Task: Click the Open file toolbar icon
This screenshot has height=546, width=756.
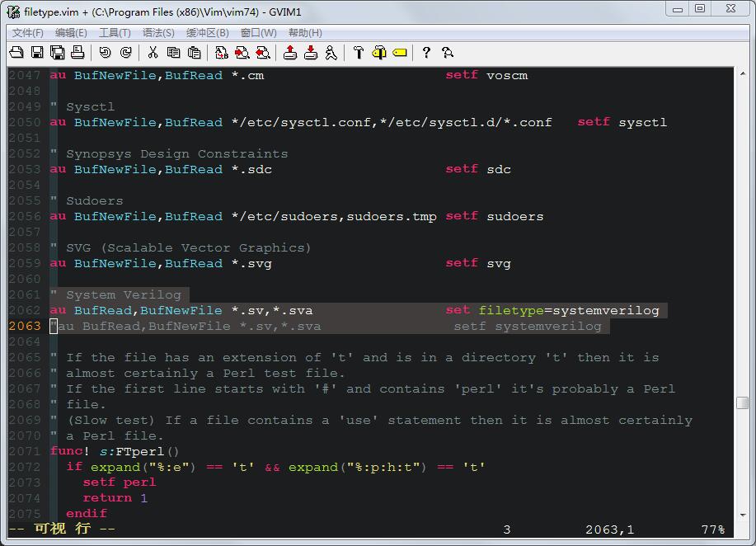Action: (x=16, y=52)
